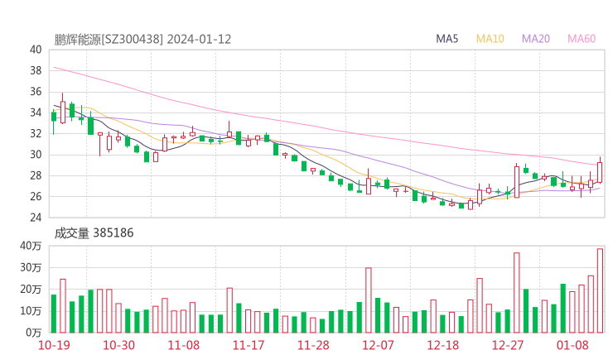Click the 11-28 date axis label
The height and width of the screenshot is (364, 613).
click(x=313, y=345)
